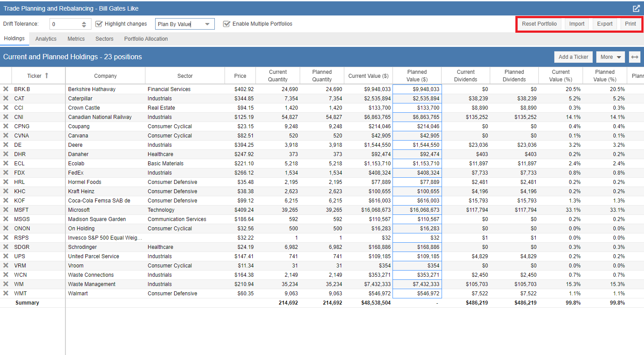
Task: Disable Enable Multiple Portfolios checkbox
Action: [x=227, y=24]
